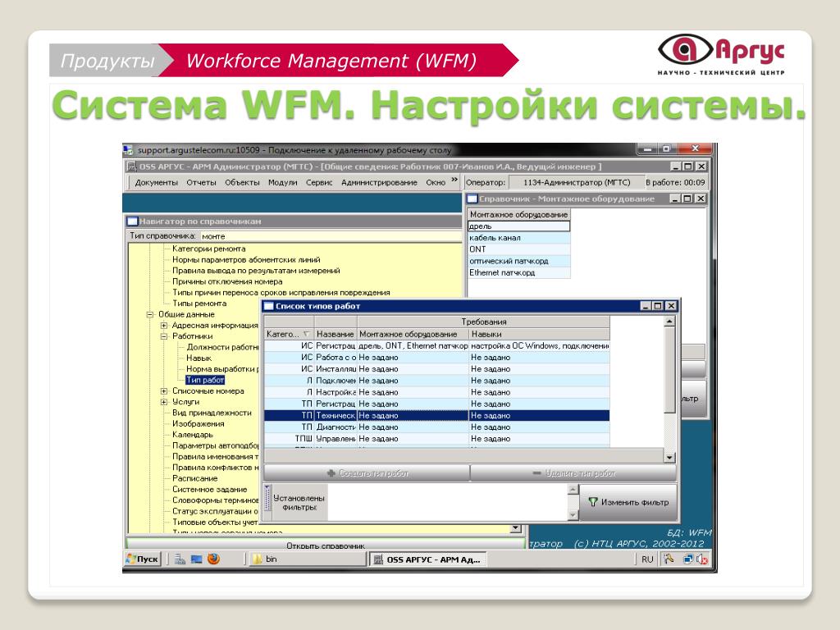Select the оптический патчкорд row

[518, 261]
